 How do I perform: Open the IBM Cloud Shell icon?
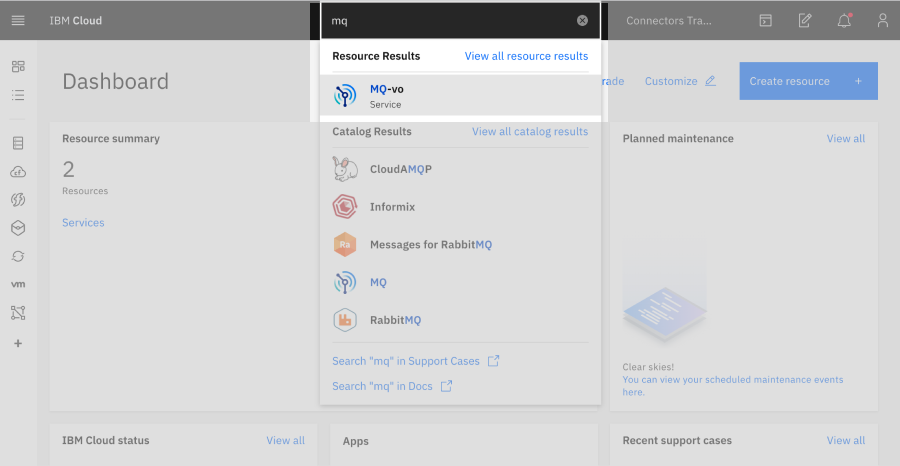[x=765, y=20]
